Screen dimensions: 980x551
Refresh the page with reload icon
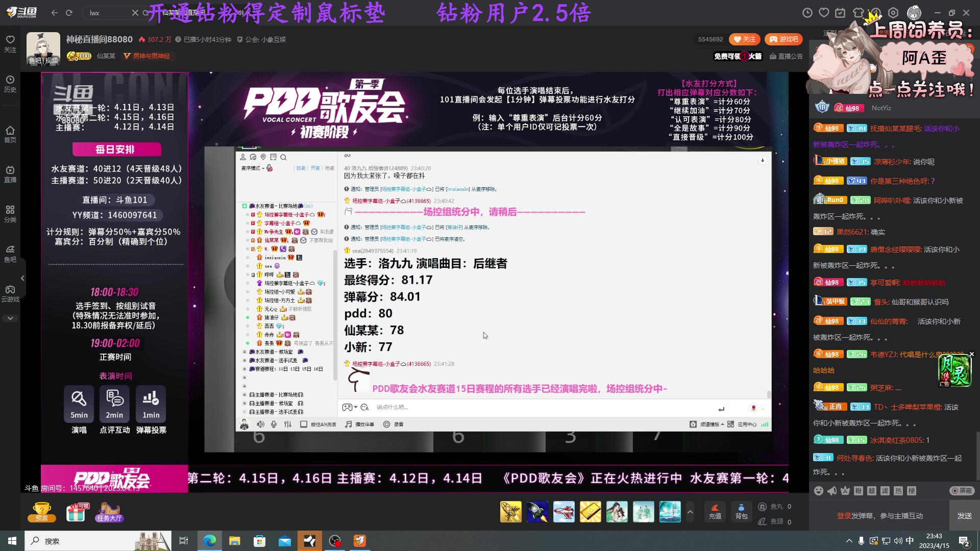(x=69, y=13)
